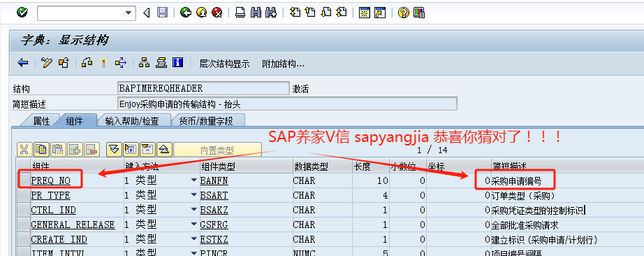Switch to the 属性 tab
Viewport: 644px width, 256px height.
pyautogui.click(x=41, y=121)
